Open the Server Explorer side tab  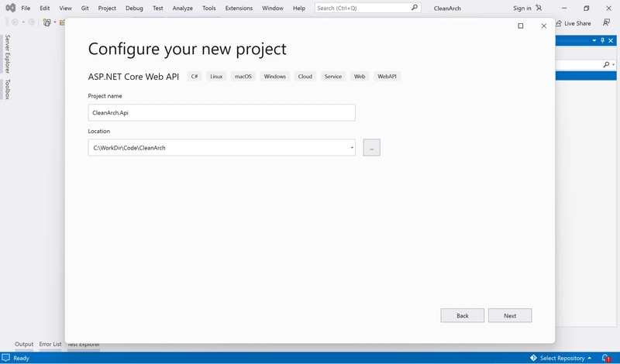7,53
